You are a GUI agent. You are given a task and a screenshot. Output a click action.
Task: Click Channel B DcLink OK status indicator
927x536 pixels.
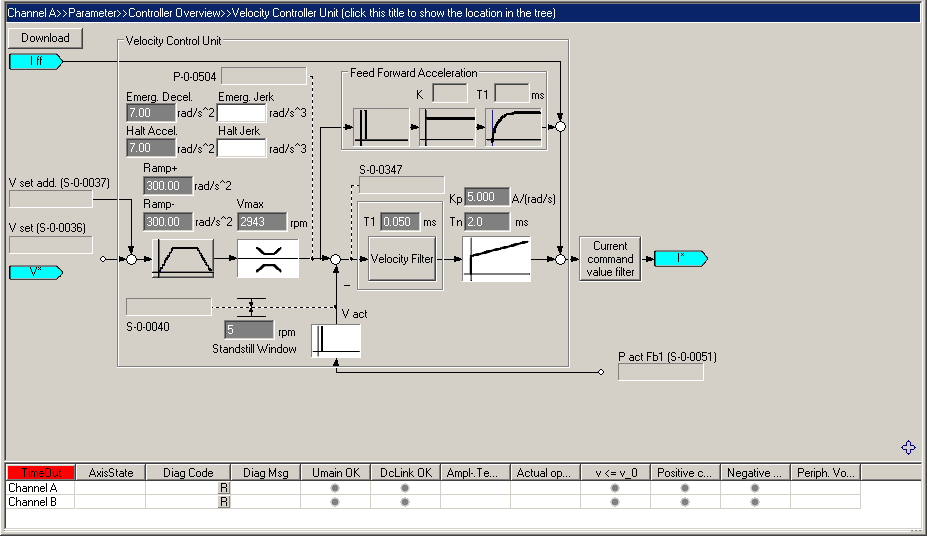[405, 502]
